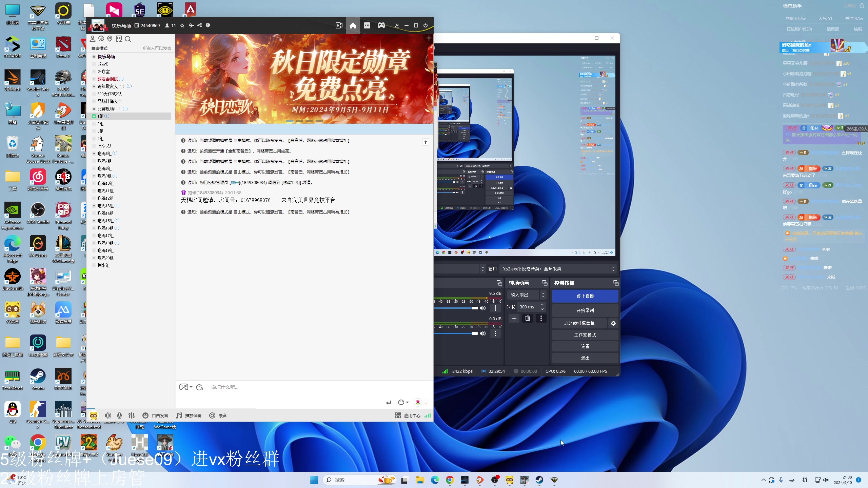Select the 划水组 channel

103,265
